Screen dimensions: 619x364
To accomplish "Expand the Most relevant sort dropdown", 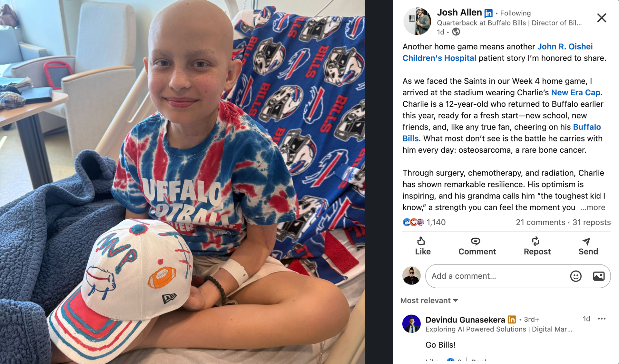I will (x=429, y=301).
